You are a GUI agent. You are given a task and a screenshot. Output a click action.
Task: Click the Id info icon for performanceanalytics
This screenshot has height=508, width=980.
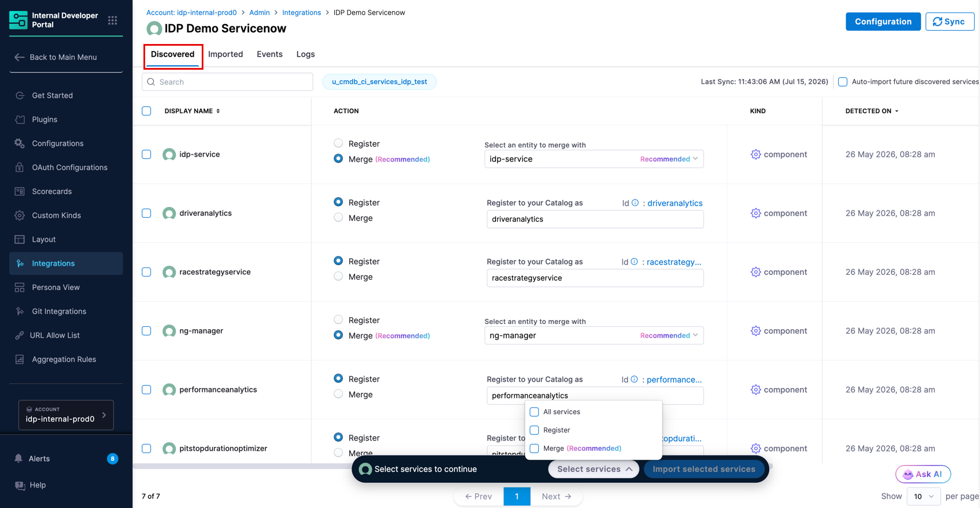click(x=634, y=379)
